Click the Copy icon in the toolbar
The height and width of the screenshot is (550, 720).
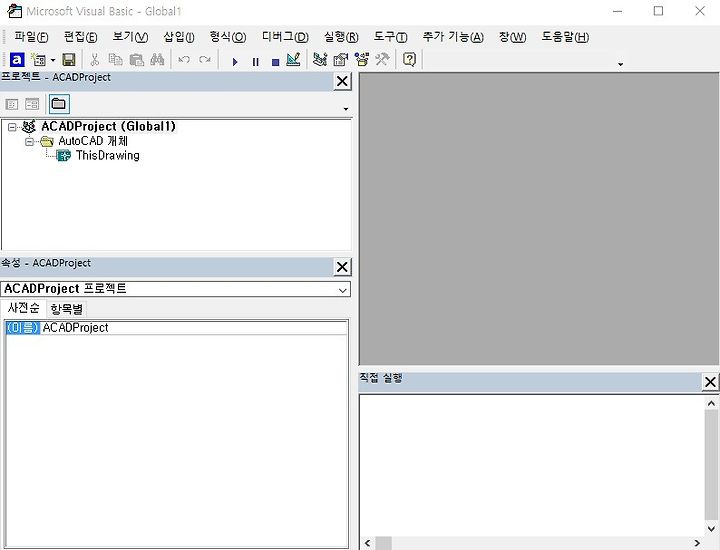(x=115, y=60)
